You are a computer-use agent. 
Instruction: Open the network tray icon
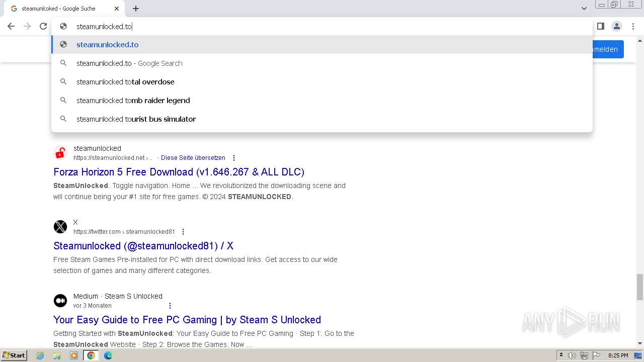tap(584, 355)
